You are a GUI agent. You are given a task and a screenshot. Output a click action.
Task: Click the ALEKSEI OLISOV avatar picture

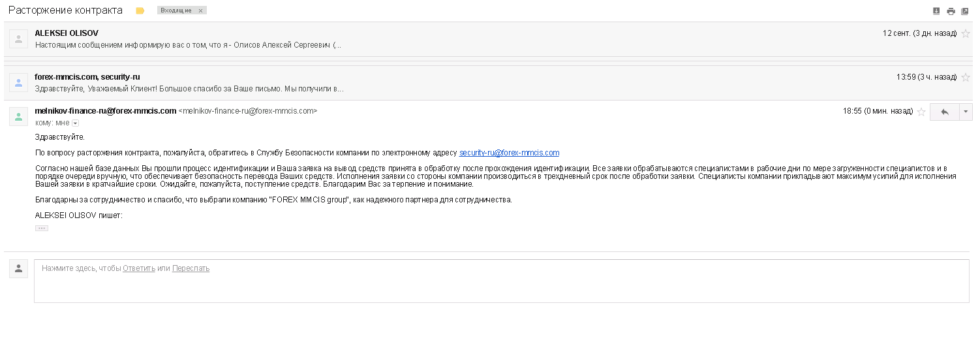(x=18, y=39)
